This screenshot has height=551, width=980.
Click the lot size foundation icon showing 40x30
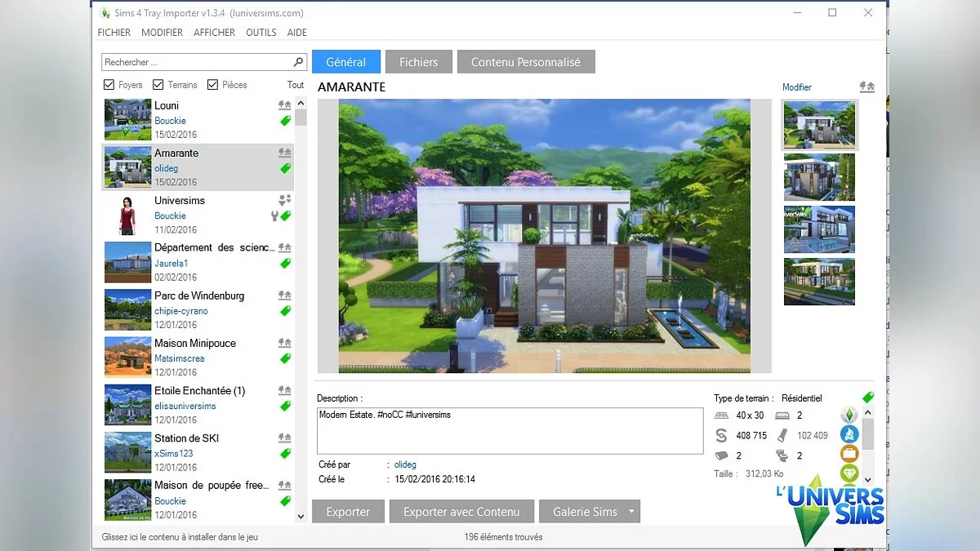click(722, 415)
